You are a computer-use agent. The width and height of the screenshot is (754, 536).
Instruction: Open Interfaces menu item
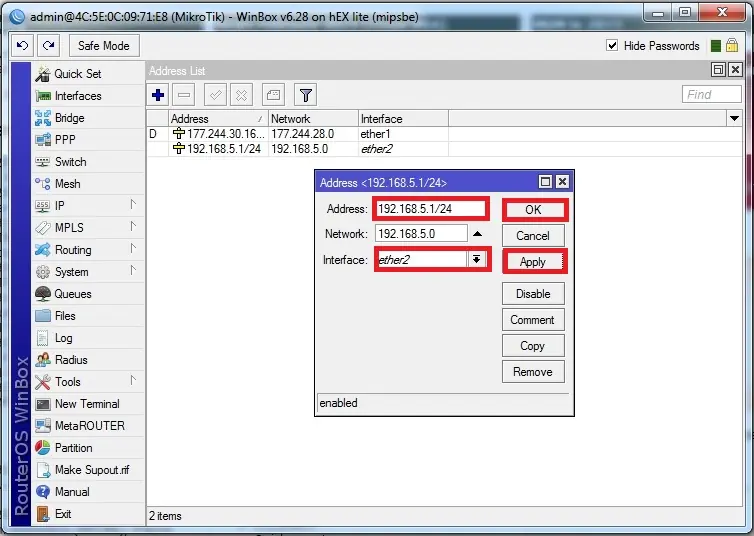[x=88, y=96]
